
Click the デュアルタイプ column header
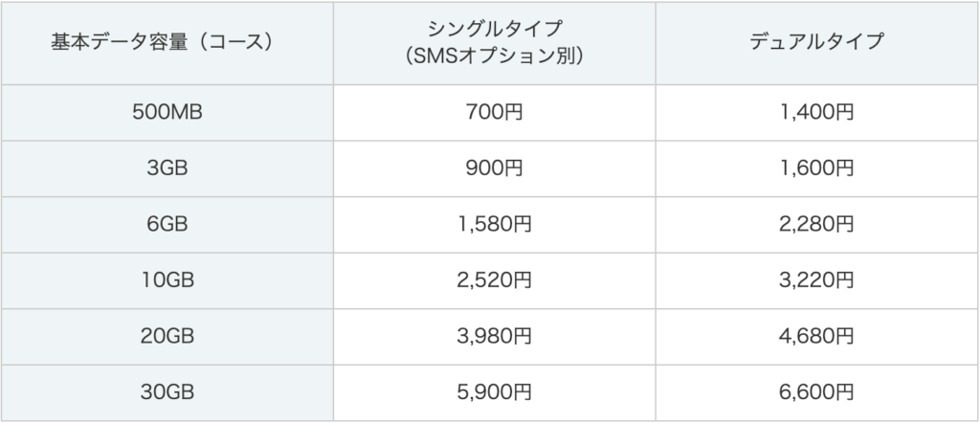click(x=816, y=43)
